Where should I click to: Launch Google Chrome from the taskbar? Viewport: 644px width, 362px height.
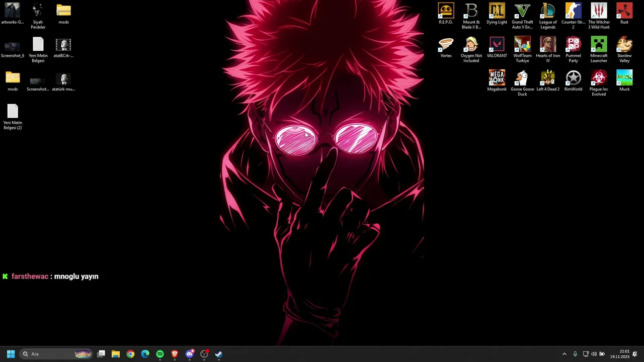(130, 354)
